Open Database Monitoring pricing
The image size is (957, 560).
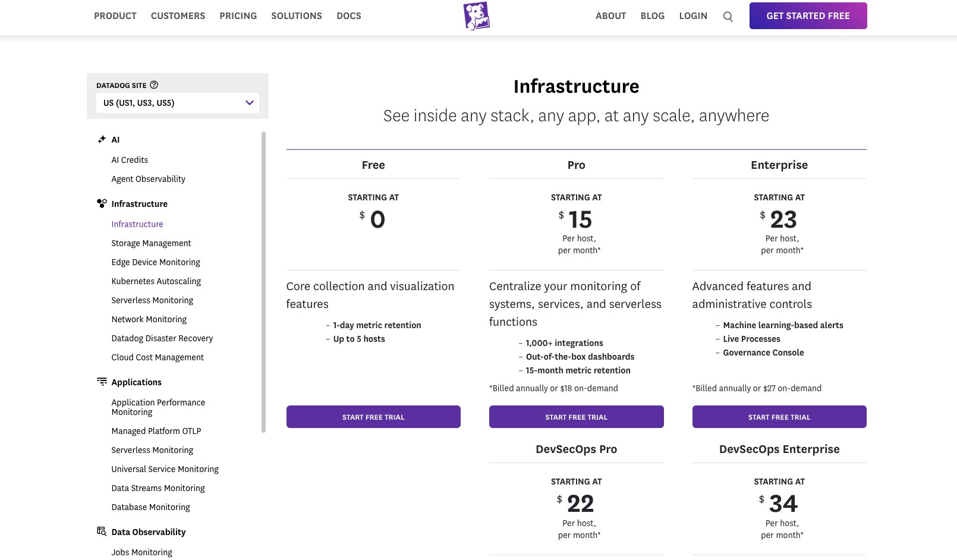coord(151,507)
